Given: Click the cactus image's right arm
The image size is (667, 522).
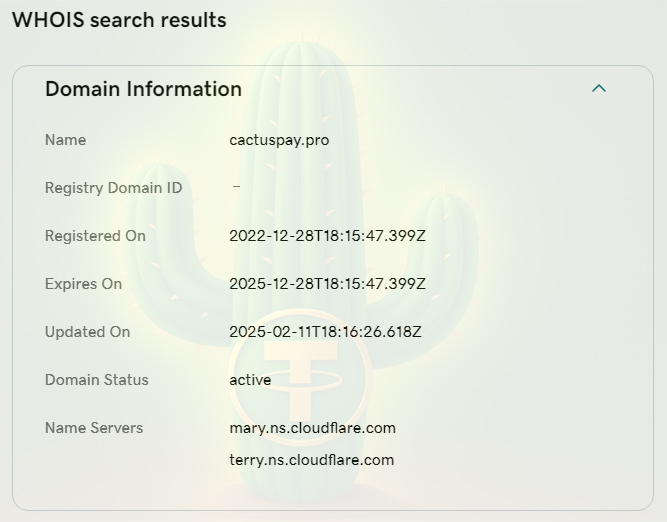Looking at the screenshot, I should [x=445, y=250].
